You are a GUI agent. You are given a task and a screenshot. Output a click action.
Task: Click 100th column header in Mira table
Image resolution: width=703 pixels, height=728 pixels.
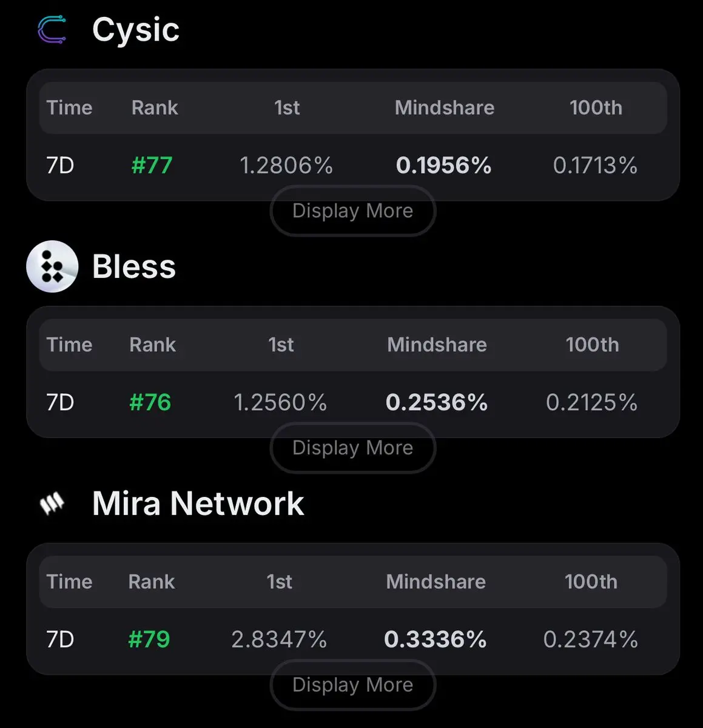591,582
